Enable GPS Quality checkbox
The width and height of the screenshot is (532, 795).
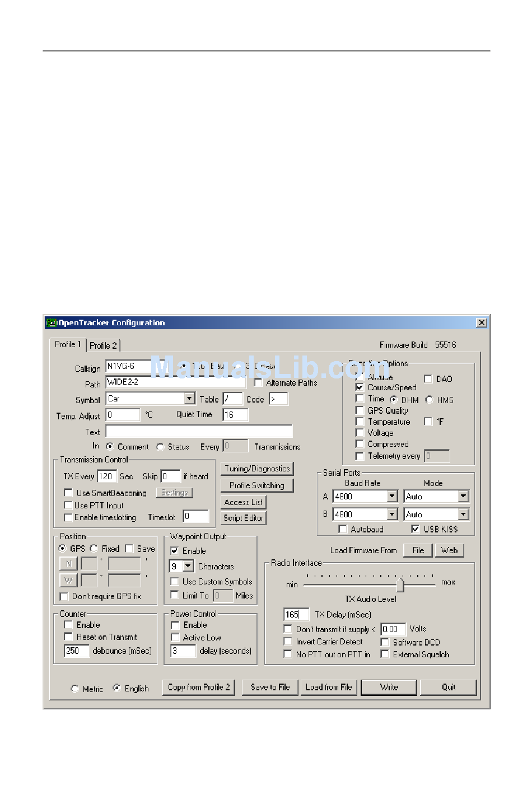(360, 410)
